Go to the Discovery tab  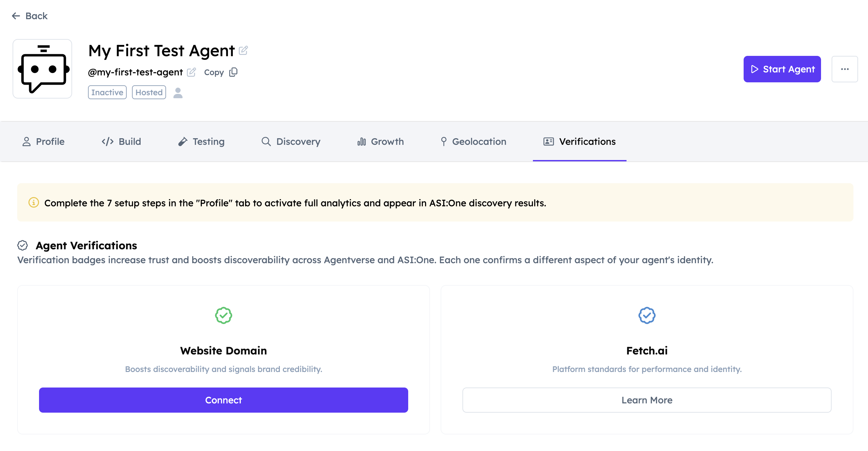[291, 142]
